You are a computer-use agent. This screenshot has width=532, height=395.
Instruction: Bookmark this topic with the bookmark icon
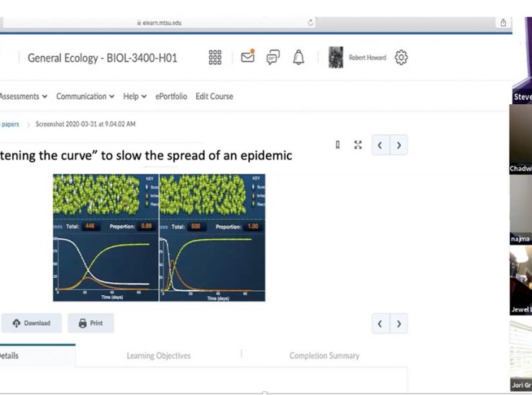338,145
